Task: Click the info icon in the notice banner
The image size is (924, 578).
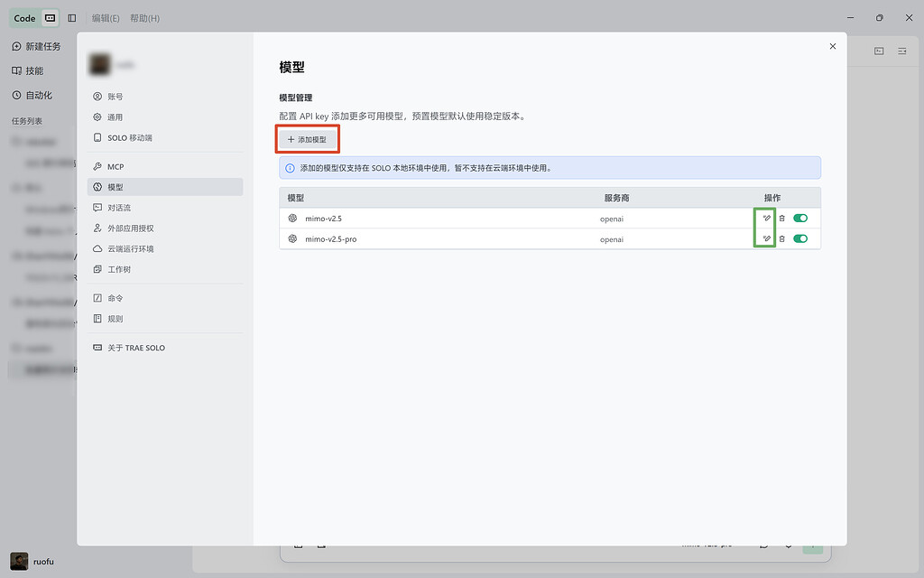Action: [290, 168]
